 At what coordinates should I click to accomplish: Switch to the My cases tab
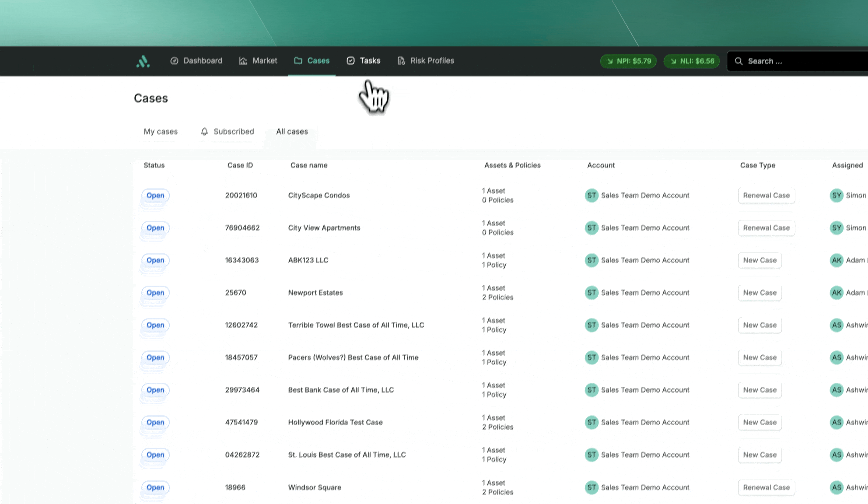tap(161, 132)
